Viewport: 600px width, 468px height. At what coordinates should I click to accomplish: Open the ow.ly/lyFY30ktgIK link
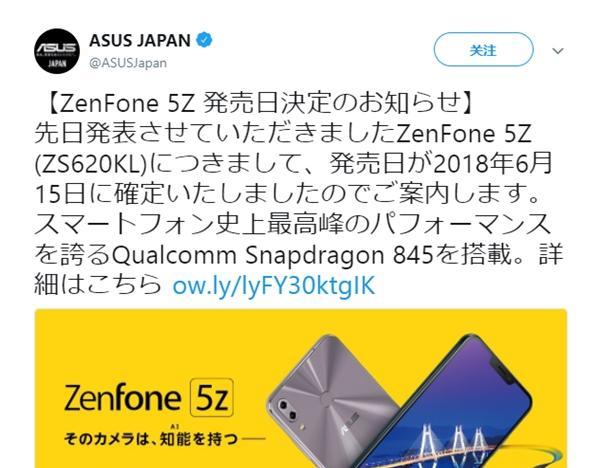point(274,285)
